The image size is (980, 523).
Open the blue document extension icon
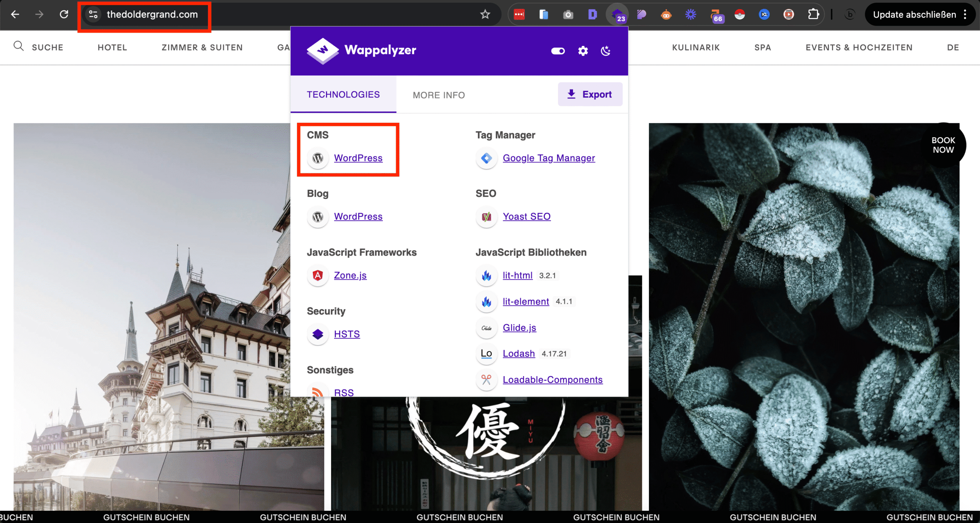click(x=544, y=15)
